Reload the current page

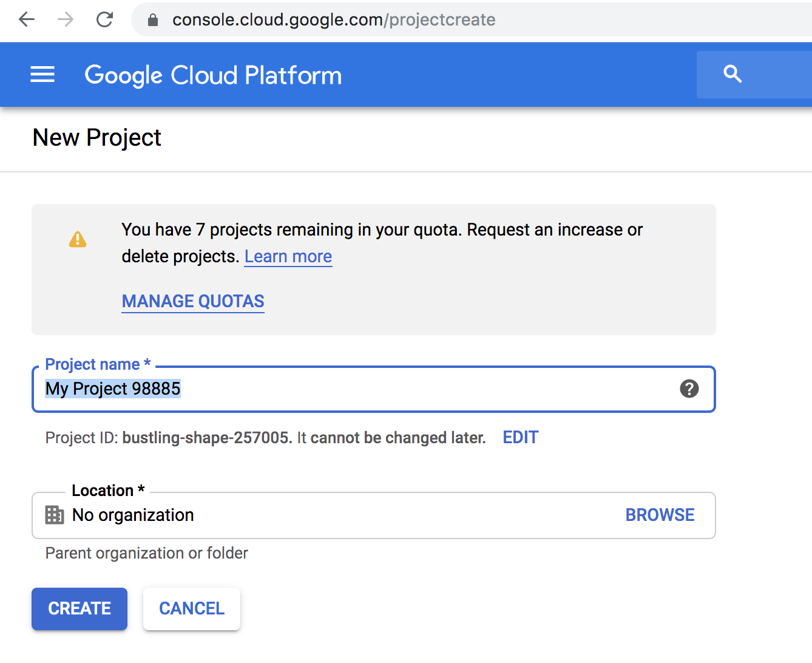tap(105, 20)
